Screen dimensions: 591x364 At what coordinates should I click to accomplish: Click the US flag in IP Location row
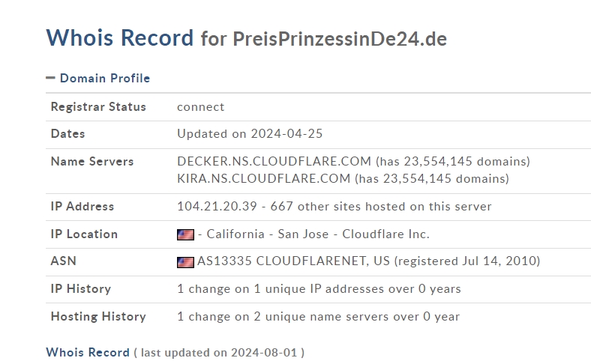[x=185, y=234]
